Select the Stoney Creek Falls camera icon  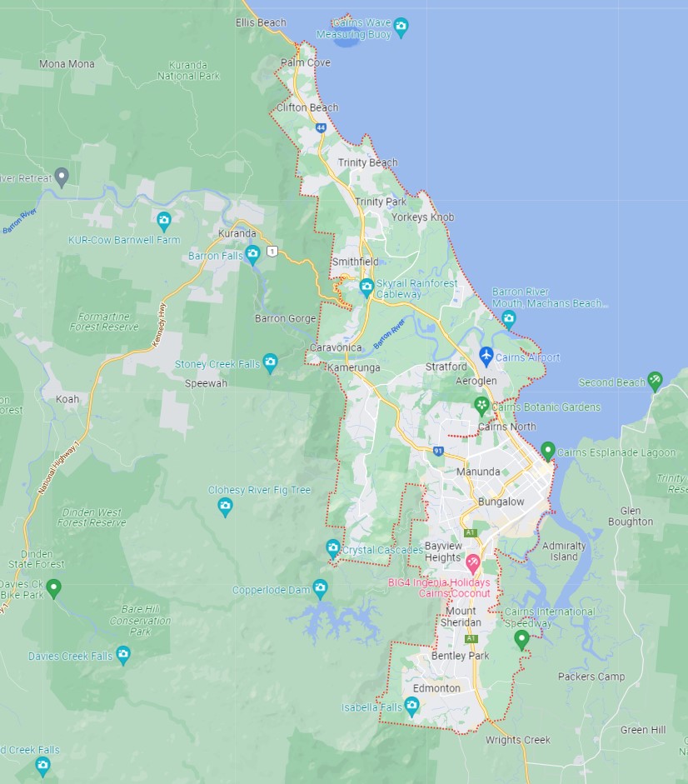coord(270,362)
